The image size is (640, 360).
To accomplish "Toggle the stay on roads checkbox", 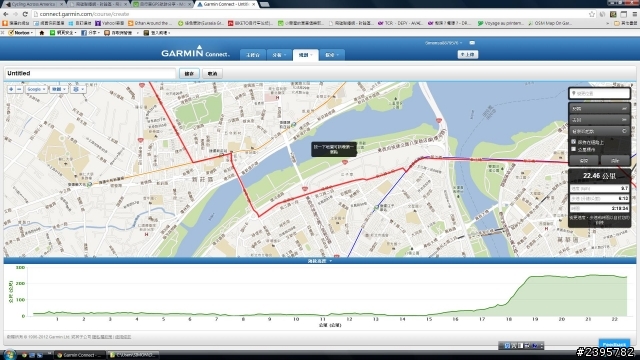I will pyautogui.click(x=573, y=142).
